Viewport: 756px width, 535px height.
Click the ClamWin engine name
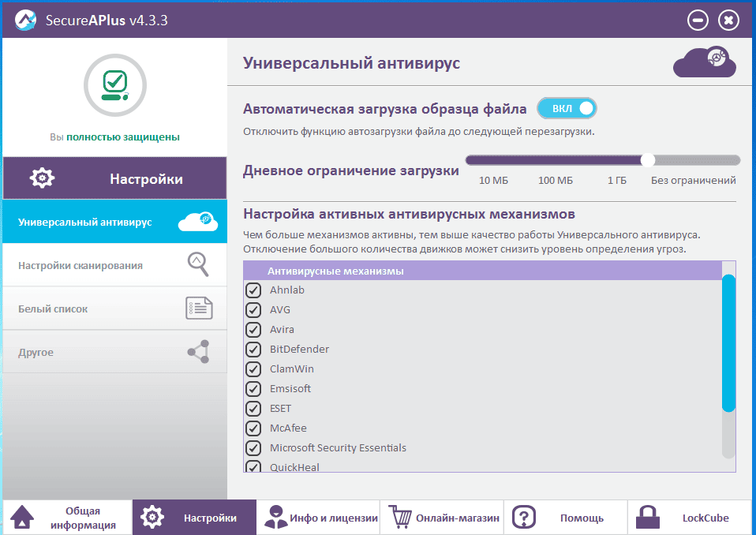(x=292, y=369)
